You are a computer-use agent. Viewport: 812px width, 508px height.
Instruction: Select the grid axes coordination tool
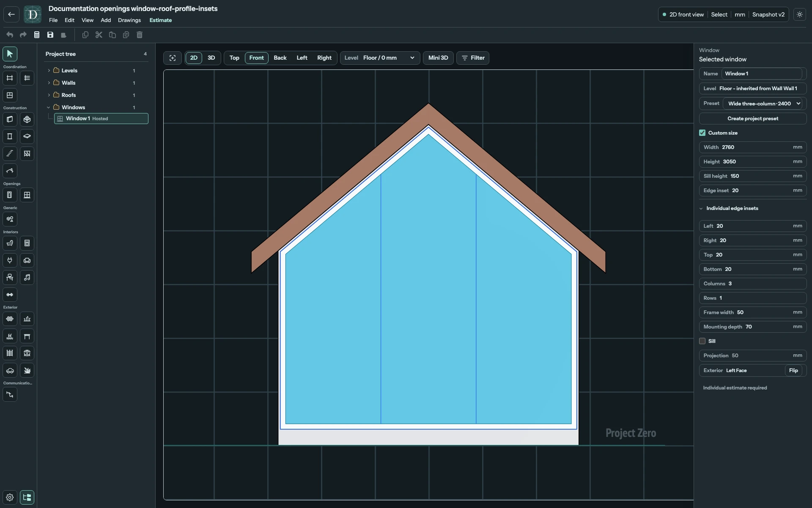(x=10, y=78)
